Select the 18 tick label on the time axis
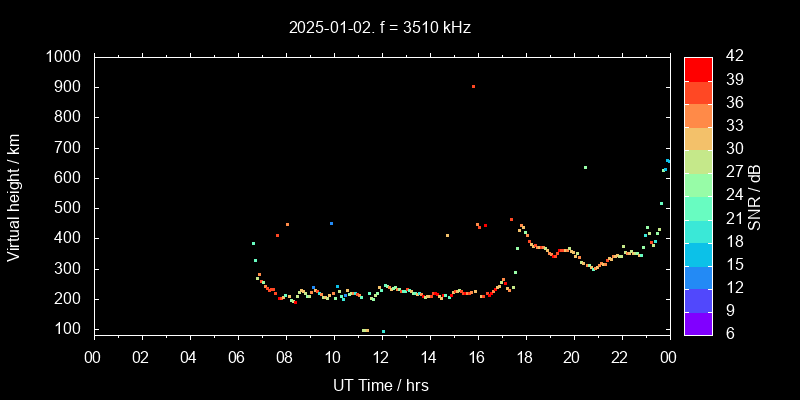800x400 pixels. (525, 356)
